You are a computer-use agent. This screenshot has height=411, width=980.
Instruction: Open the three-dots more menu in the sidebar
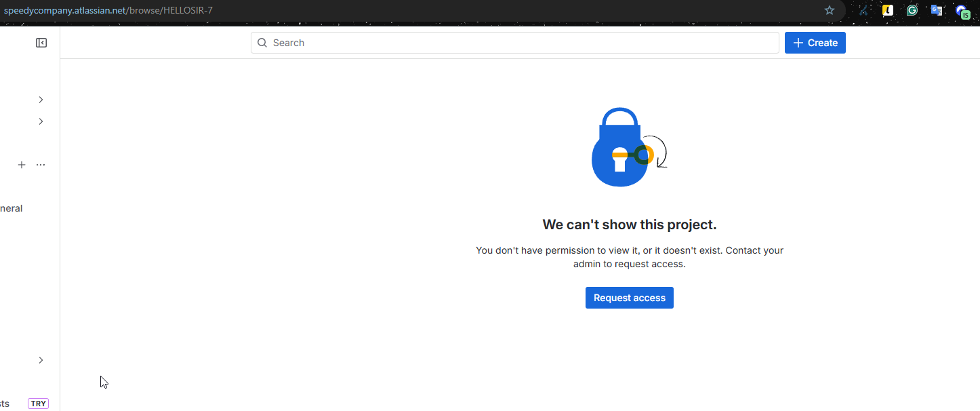[41, 165]
